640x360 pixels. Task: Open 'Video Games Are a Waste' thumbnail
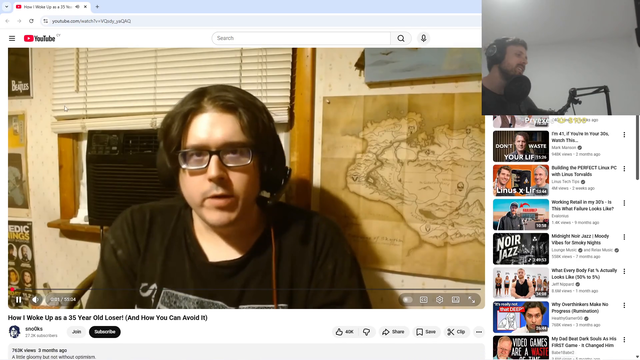tap(521, 348)
